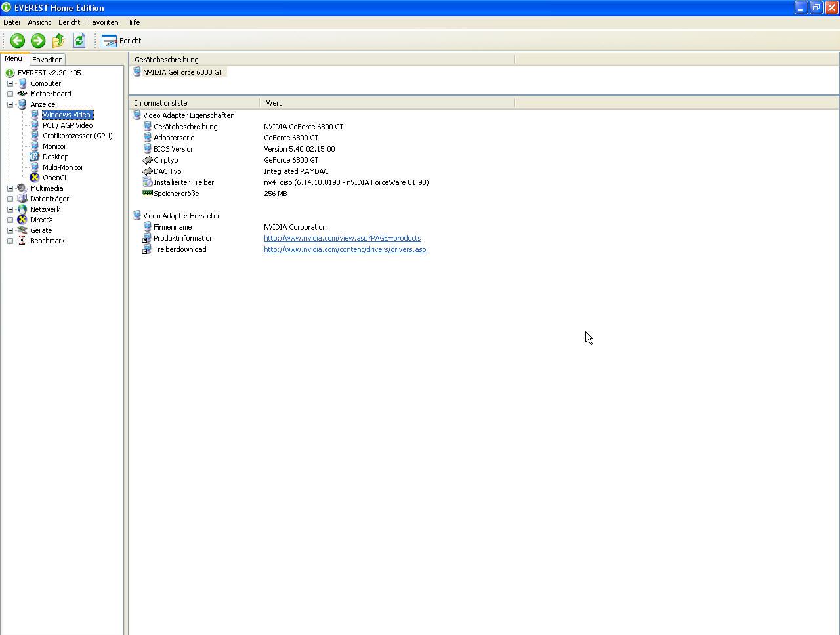Image resolution: width=840 pixels, height=635 pixels.
Task: Click the Motherboard icon in the tree
Action: click(22, 94)
